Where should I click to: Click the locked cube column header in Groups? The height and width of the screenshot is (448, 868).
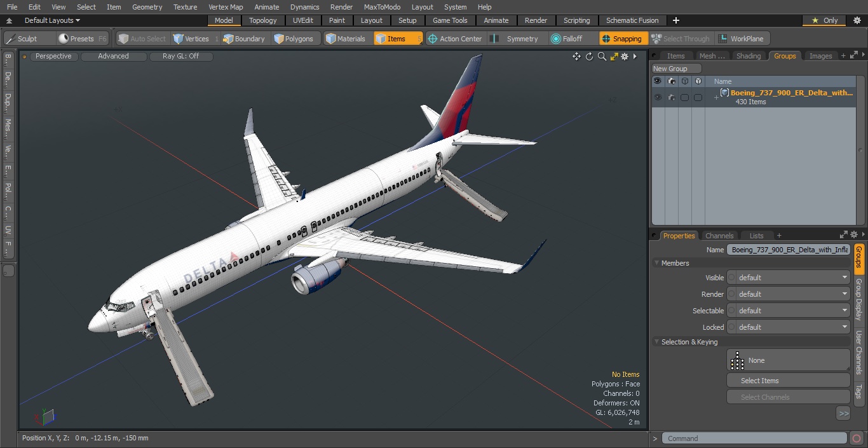pos(698,81)
